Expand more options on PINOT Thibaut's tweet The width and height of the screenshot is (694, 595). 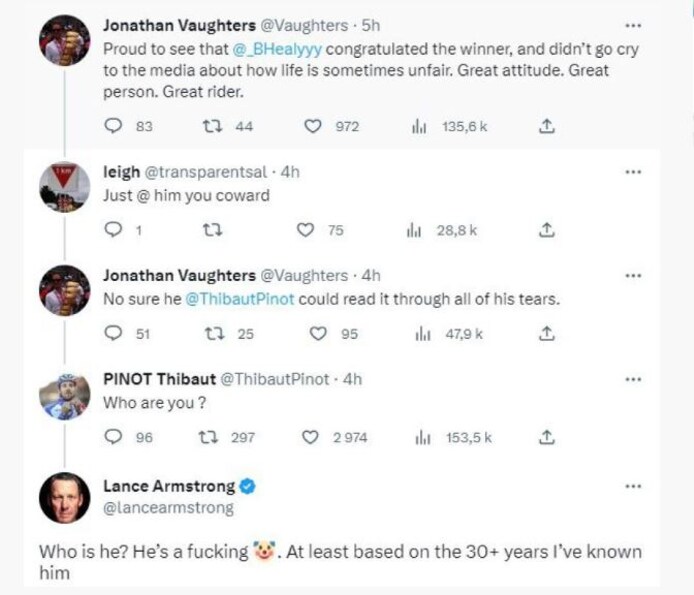[x=632, y=380]
